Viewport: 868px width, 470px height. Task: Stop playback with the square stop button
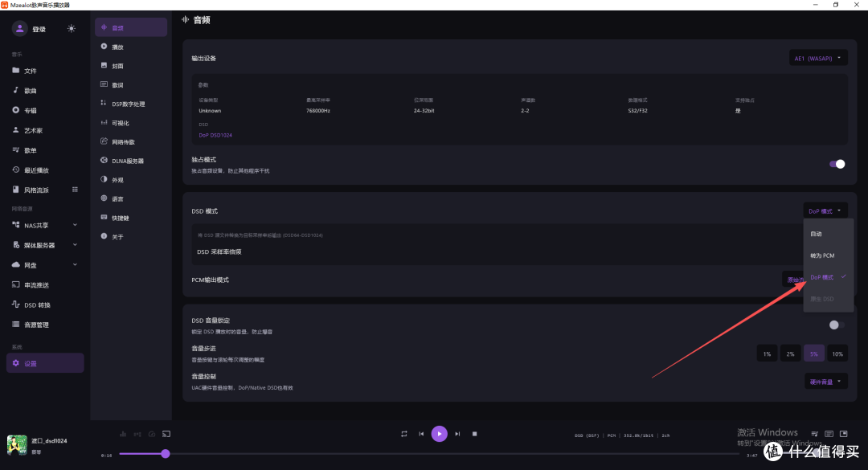click(474, 434)
